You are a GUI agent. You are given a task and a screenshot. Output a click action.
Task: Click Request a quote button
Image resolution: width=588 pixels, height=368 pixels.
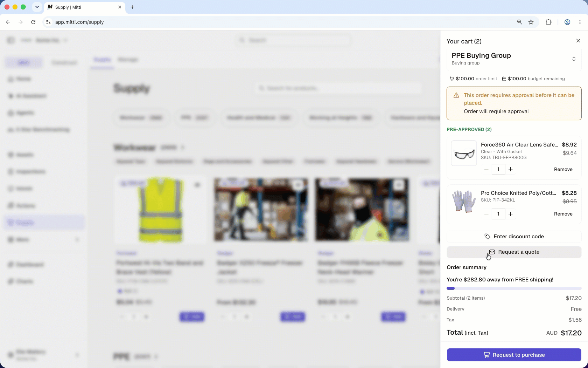(x=514, y=252)
